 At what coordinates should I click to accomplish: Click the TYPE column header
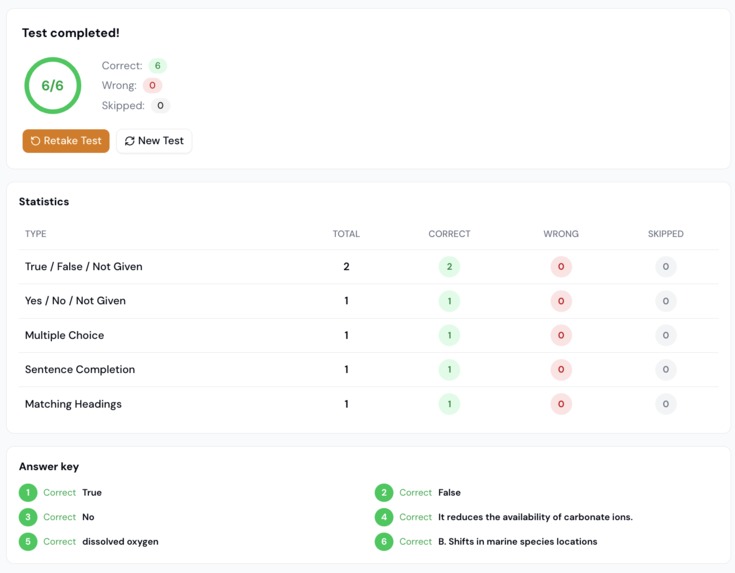[36, 234]
